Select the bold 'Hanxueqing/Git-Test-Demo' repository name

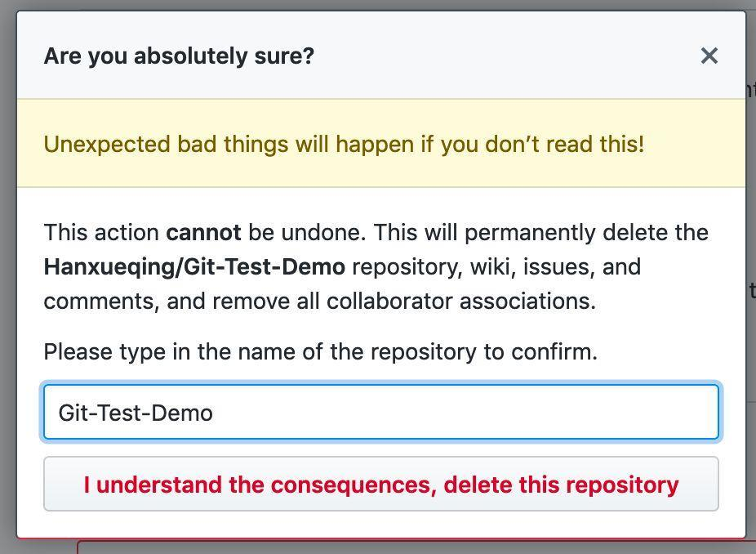[194, 267]
